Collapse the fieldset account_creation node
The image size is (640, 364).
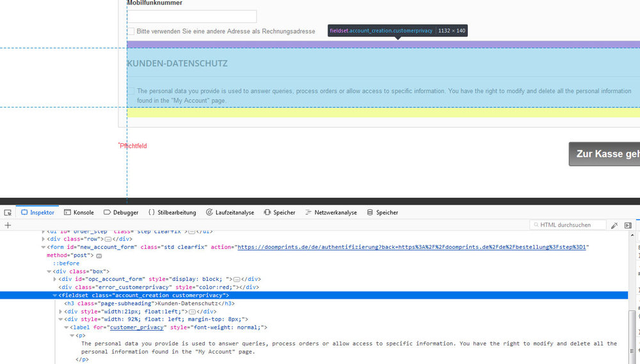(x=54, y=296)
